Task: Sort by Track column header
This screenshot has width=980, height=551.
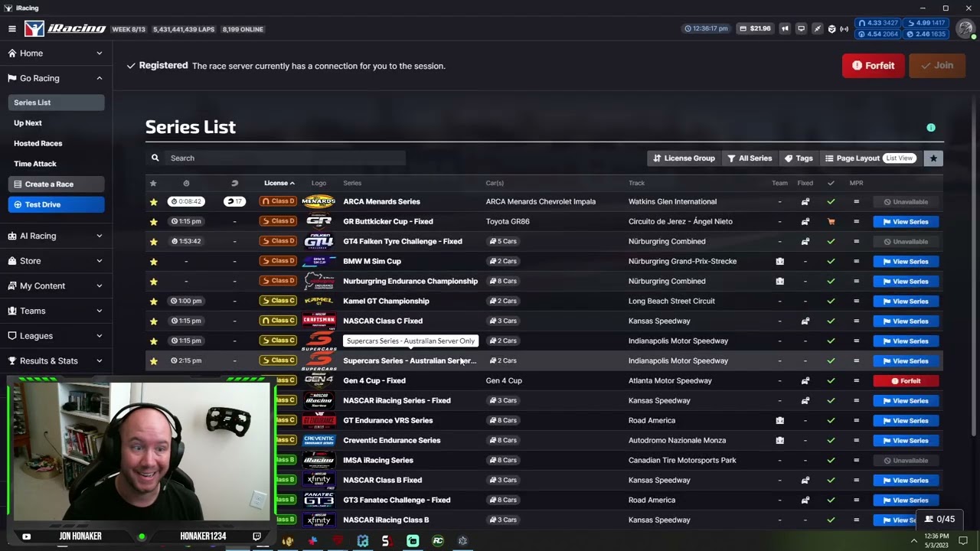Action: 636,183
